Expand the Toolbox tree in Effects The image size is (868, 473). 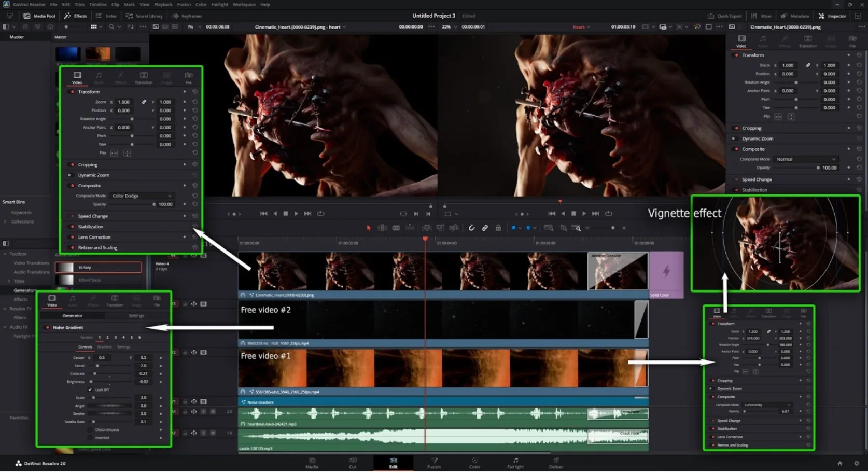click(x=5, y=254)
